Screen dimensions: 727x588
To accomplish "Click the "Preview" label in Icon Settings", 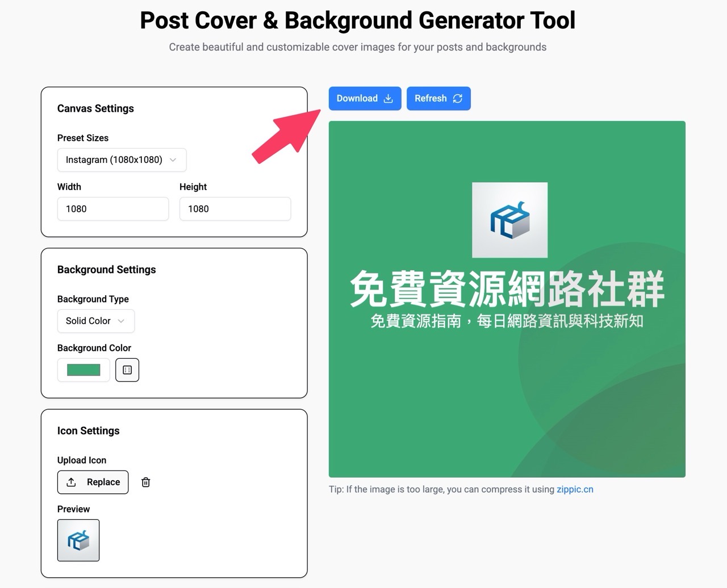I will [74, 509].
